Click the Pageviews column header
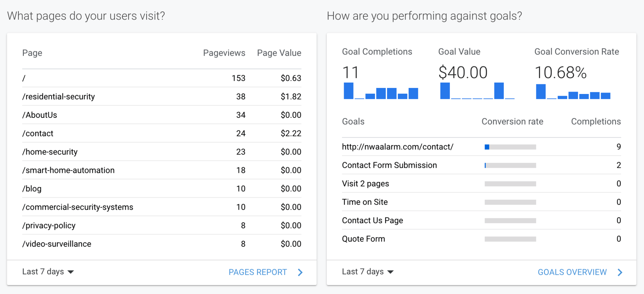This screenshot has width=644, height=294. coord(224,53)
